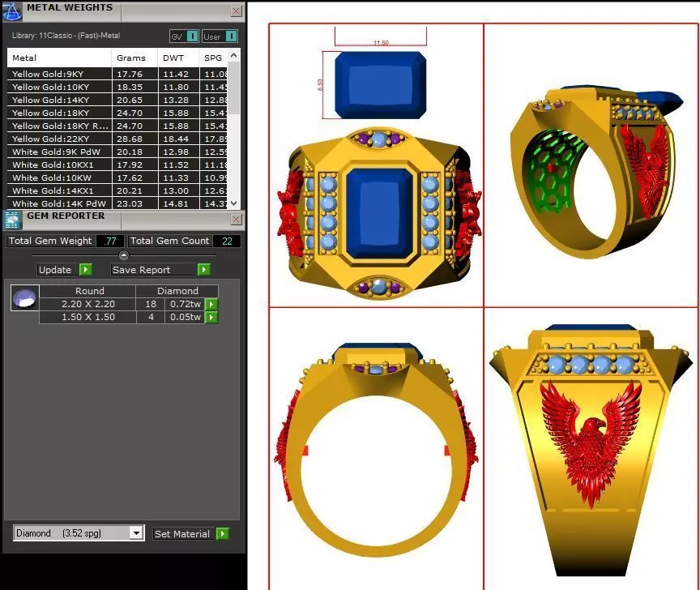
Task: Toggle the User library switch
Action: [x=231, y=36]
